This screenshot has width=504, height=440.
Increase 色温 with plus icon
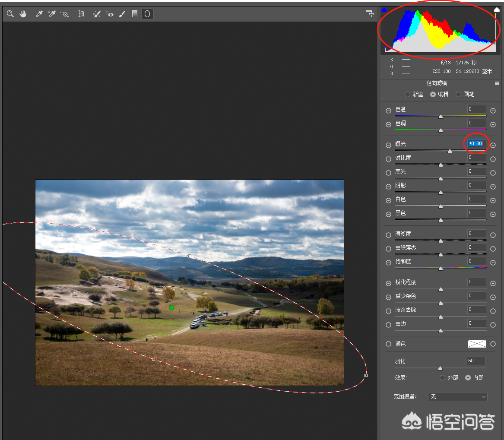point(493,111)
